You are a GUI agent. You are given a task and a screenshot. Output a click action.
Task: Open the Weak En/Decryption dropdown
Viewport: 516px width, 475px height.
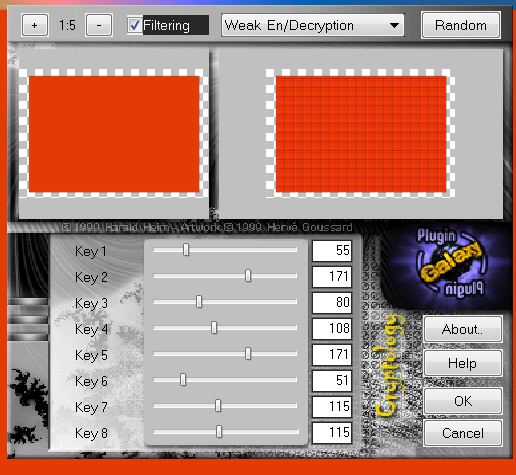(x=313, y=25)
